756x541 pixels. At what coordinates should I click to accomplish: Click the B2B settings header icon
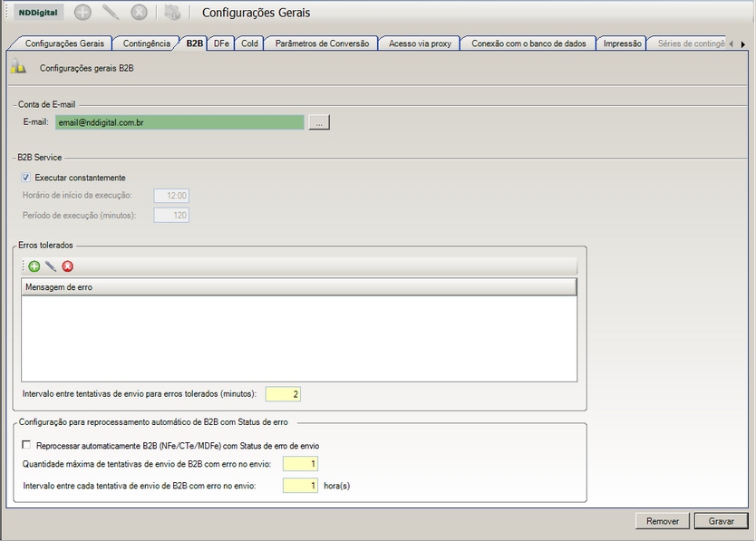(18, 66)
